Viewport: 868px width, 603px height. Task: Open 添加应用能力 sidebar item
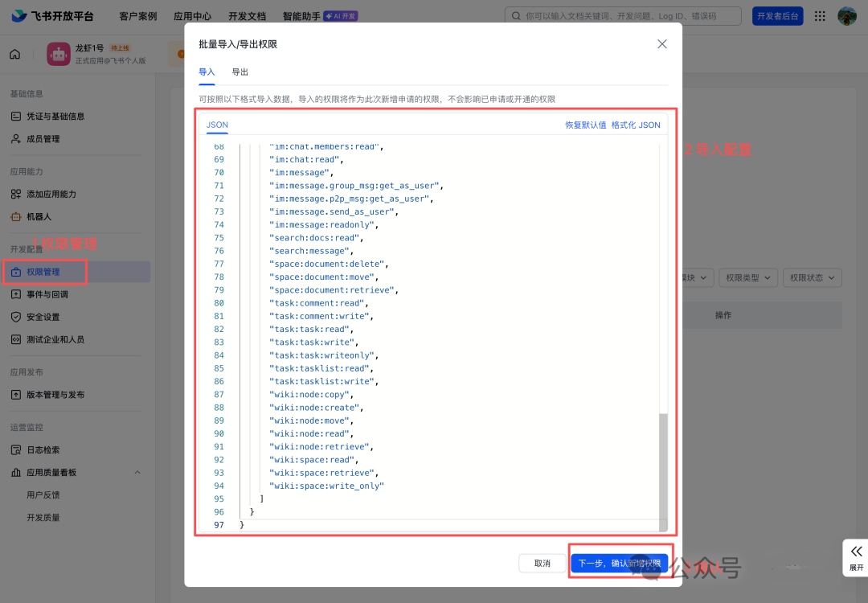click(51, 195)
